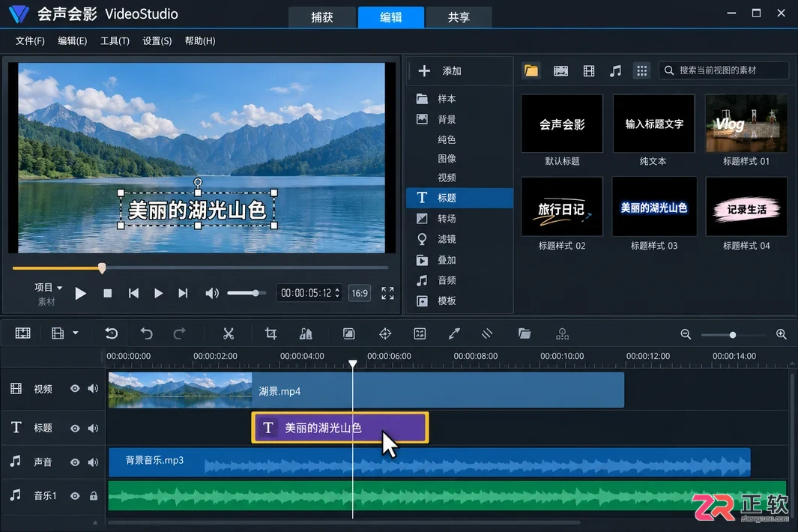Redo the last undone action
798x532 pixels.
pos(179,333)
